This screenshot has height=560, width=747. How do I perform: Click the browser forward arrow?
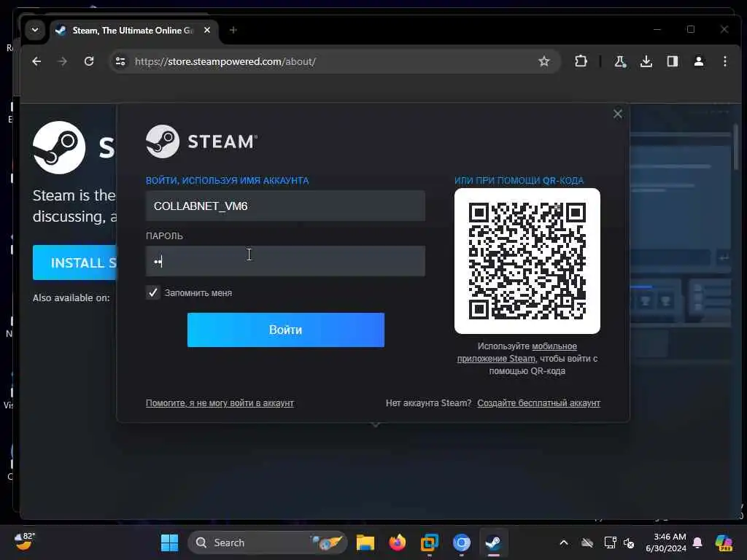click(x=63, y=61)
